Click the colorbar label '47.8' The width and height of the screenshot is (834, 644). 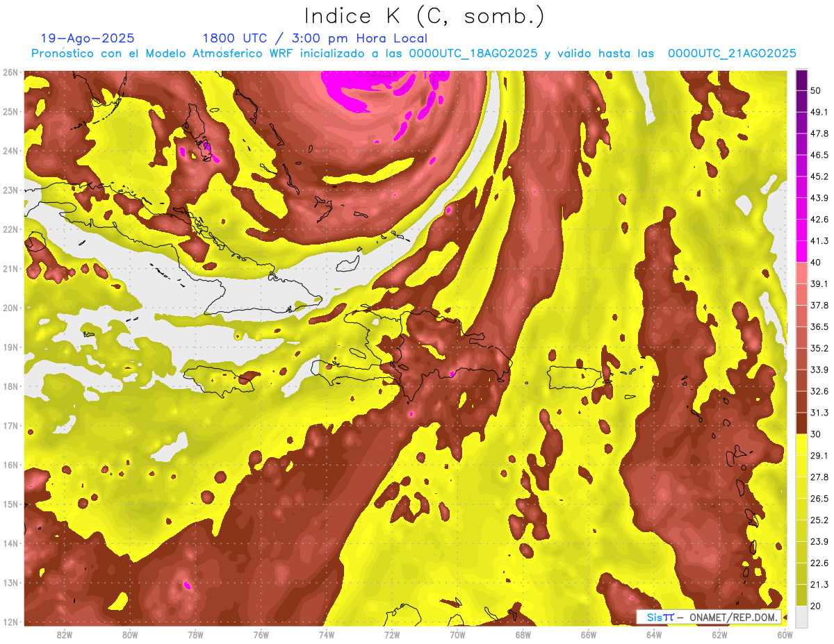click(x=820, y=133)
